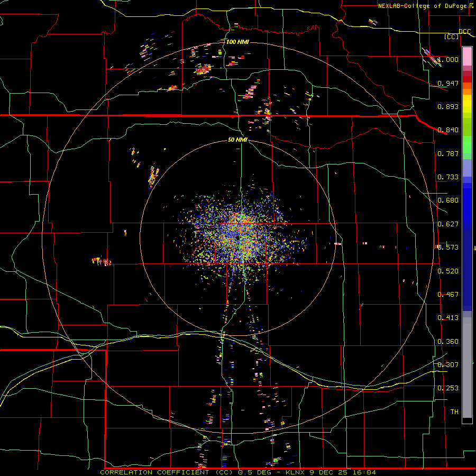476x476 pixels.
Task: Click the 0.360 legend value
Action: point(448,342)
